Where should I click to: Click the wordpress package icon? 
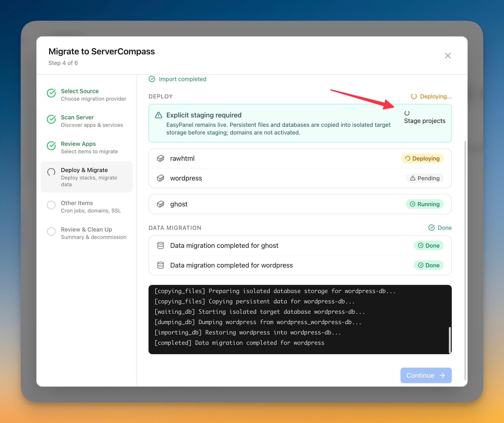[x=161, y=178]
